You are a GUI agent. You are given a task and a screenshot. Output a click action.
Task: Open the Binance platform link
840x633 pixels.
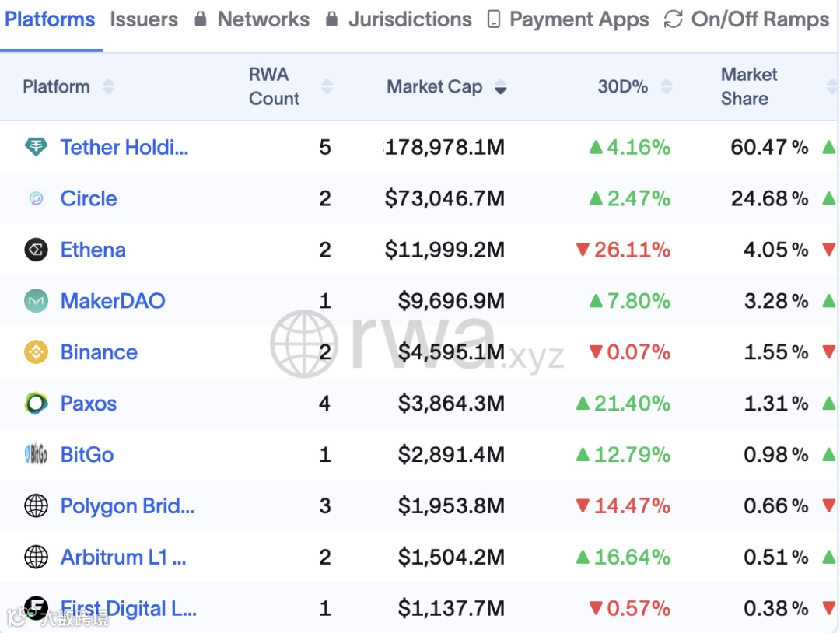pyautogui.click(x=99, y=352)
